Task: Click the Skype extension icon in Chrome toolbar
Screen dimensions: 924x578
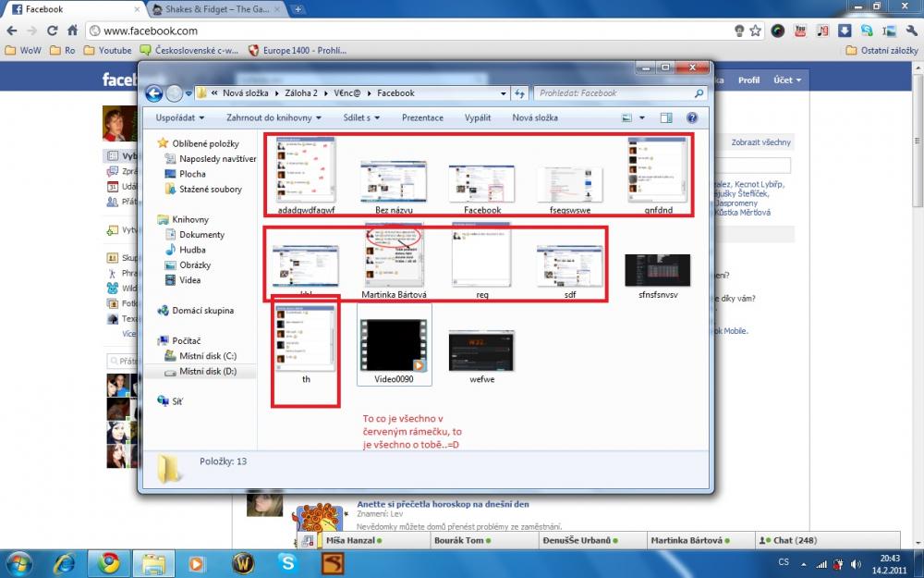Action: tap(867, 31)
